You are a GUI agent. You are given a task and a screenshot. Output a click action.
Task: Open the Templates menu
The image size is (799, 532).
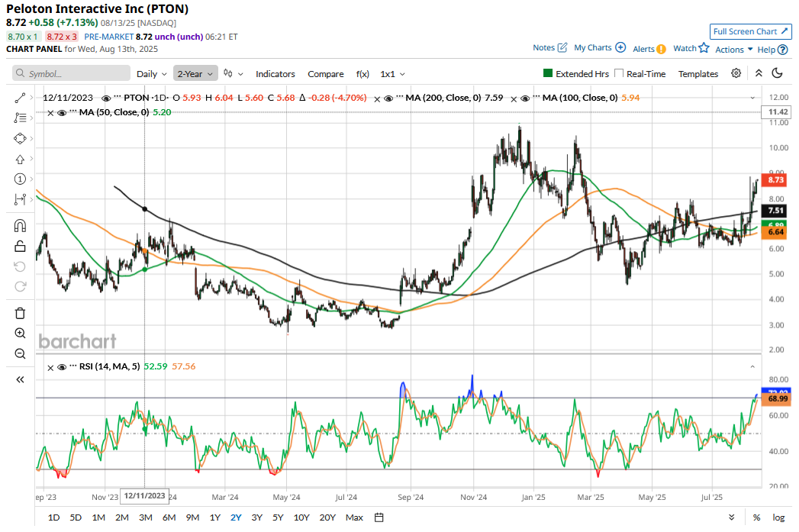pyautogui.click(x=698, y=74)
